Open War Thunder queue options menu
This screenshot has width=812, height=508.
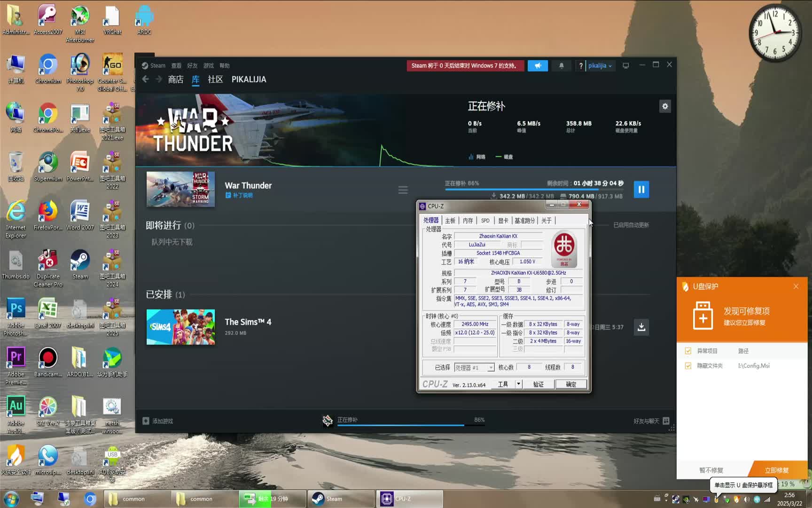[403, 190]
